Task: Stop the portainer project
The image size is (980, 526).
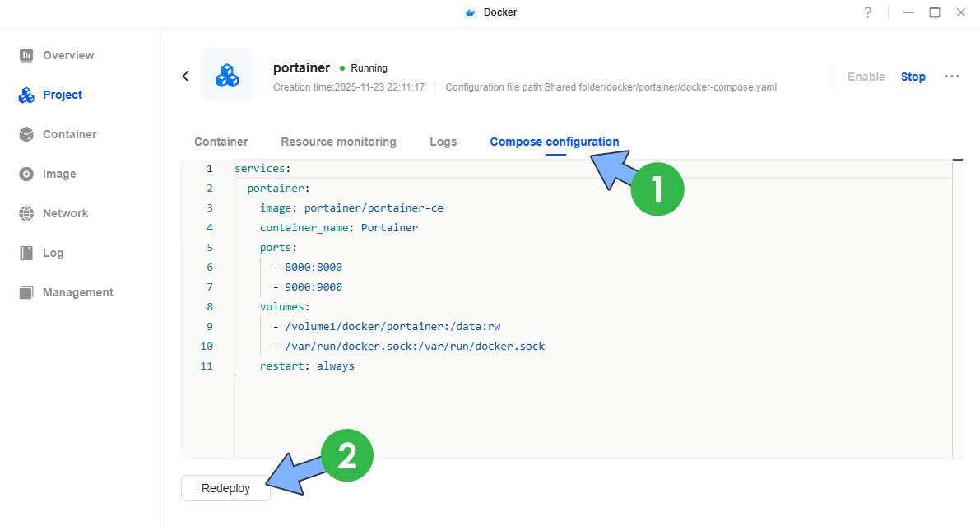Action: tap(913, 77)
